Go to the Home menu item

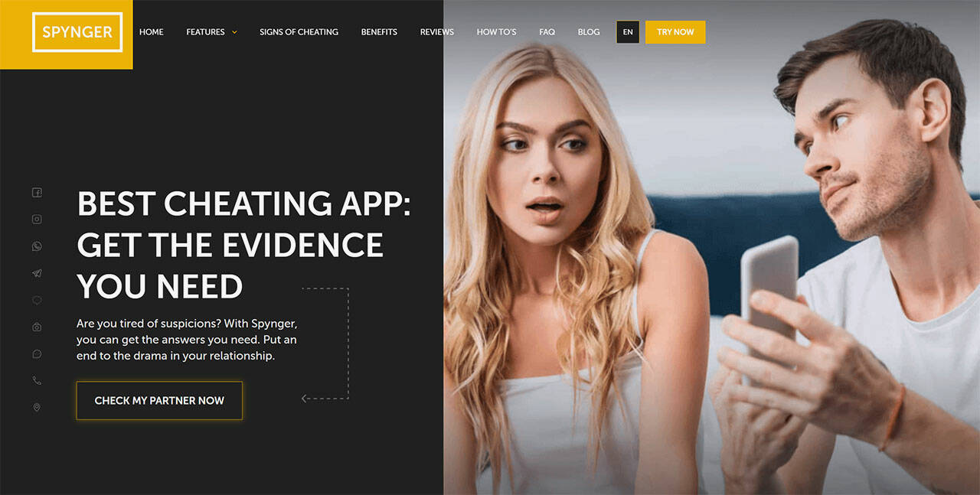pos(152,32)
